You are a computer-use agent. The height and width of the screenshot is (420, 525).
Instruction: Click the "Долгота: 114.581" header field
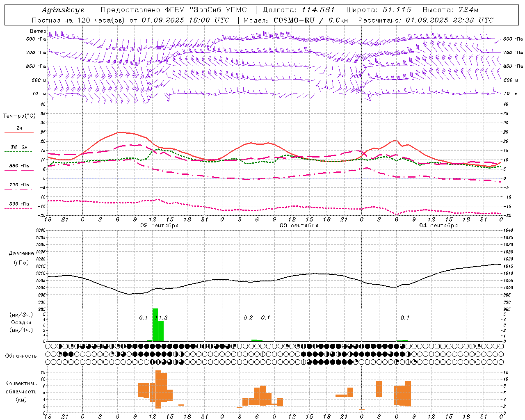[x=298, y=10]
